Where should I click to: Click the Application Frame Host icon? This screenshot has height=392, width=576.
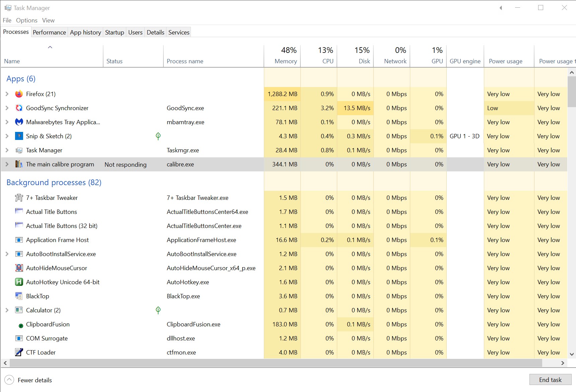point(19,240)
